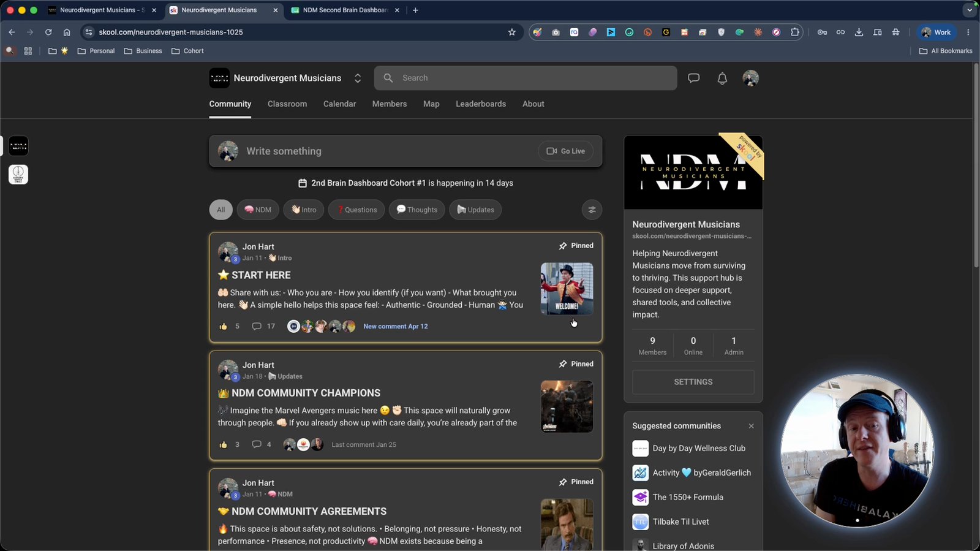Open the chat messages icon

(x=693, y=78)
